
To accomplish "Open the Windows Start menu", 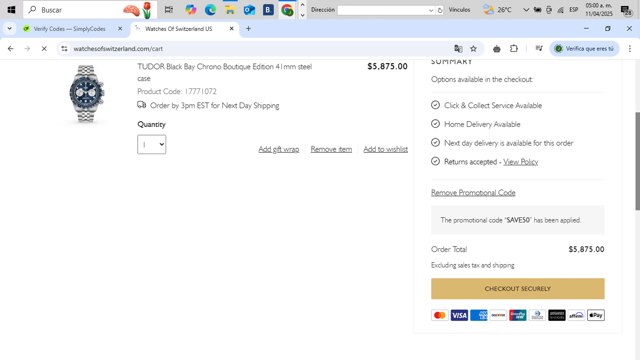I will pos(11,10).
